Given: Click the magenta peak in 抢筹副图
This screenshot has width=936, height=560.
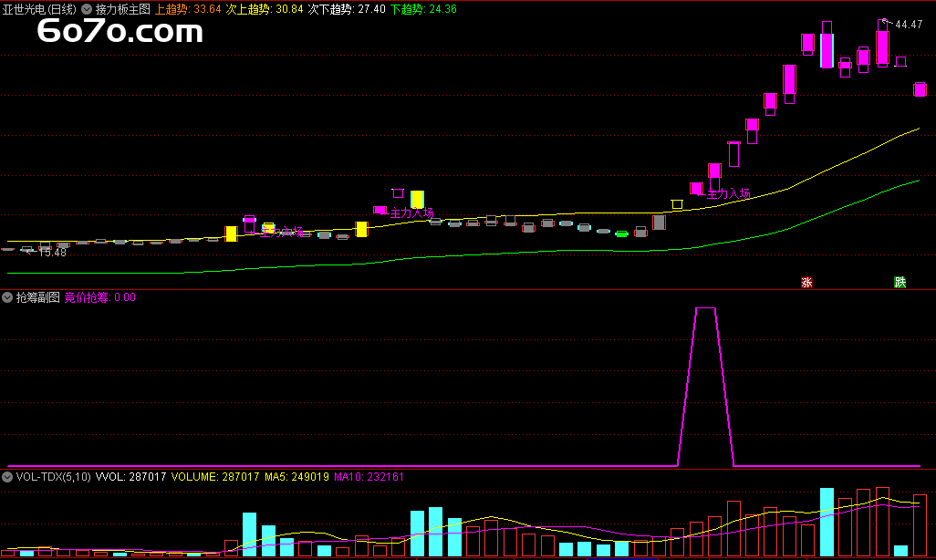Looking at the screenshot, I should pos(705,310).
